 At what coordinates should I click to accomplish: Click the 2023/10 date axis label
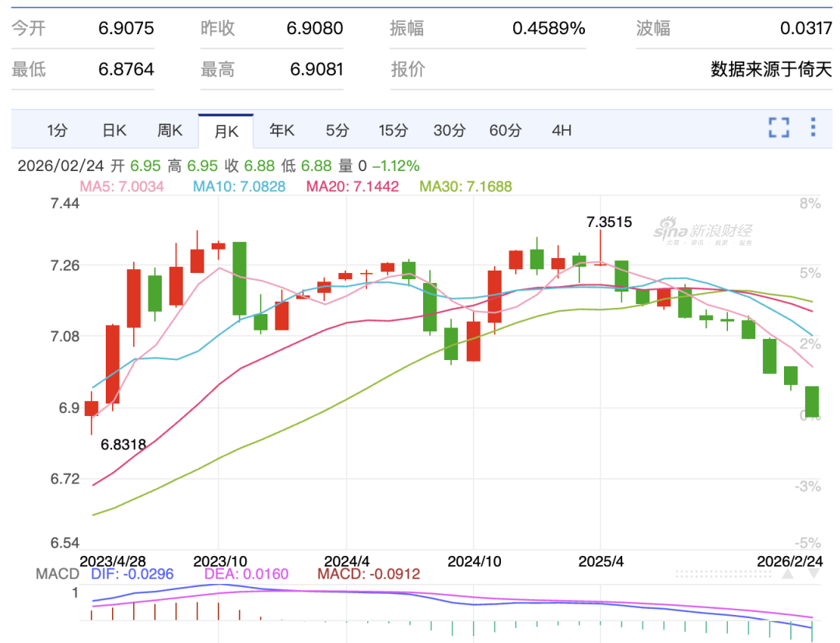click(220, 561)
